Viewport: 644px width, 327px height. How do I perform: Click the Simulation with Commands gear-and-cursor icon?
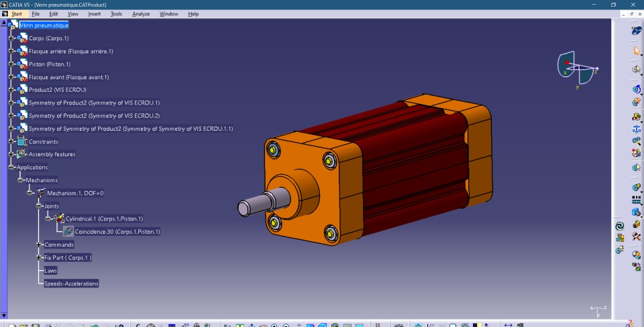636,69
